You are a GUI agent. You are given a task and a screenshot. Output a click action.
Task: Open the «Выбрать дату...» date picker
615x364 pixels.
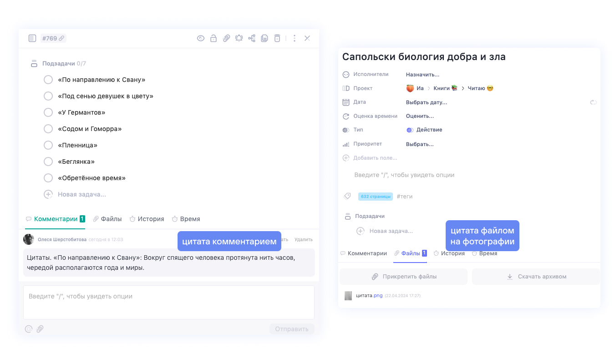(426, 102)
